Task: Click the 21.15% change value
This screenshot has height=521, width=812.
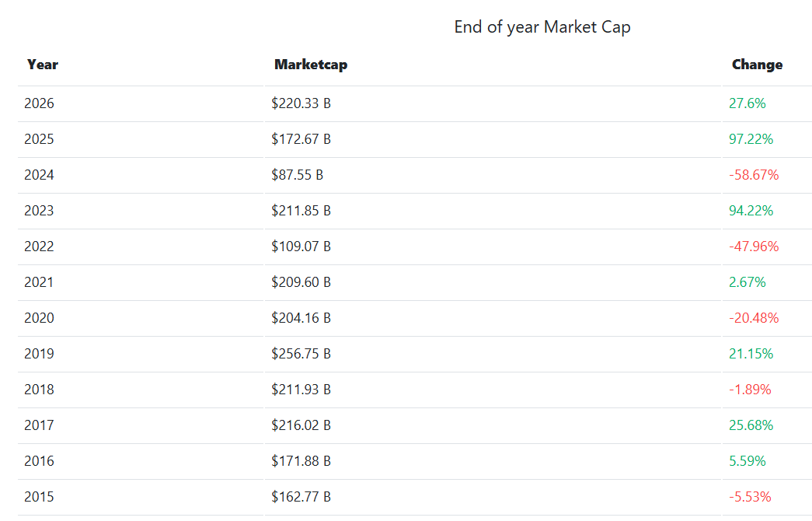Action: click(x=751, y=354)
